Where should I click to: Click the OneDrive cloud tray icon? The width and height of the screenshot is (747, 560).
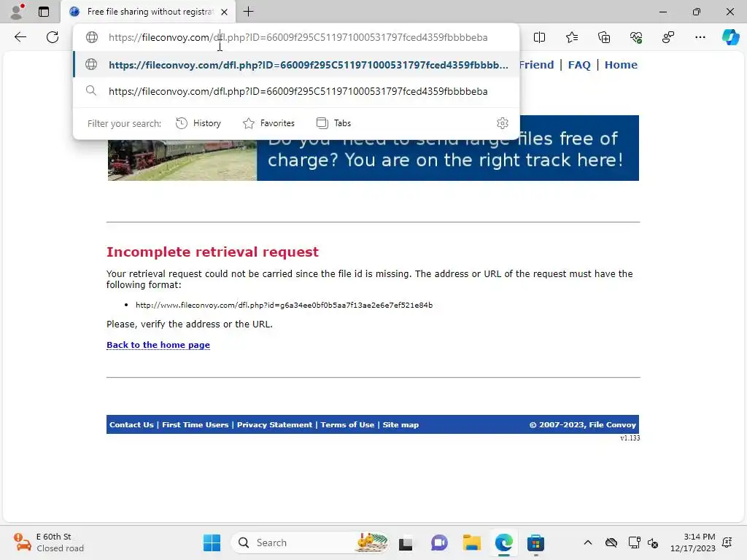(x=611, y=542)
